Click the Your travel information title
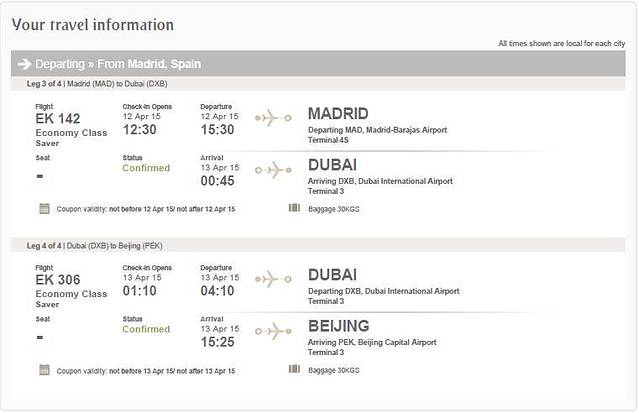Screen dimensions: 639x413 [92, 24]
